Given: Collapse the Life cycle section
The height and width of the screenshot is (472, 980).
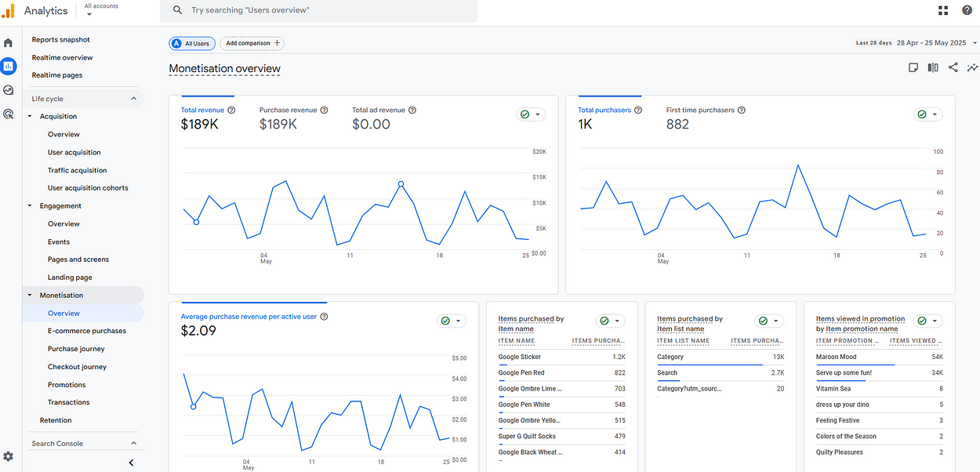Looking at the screenshot, I should [x=133, y=99].
